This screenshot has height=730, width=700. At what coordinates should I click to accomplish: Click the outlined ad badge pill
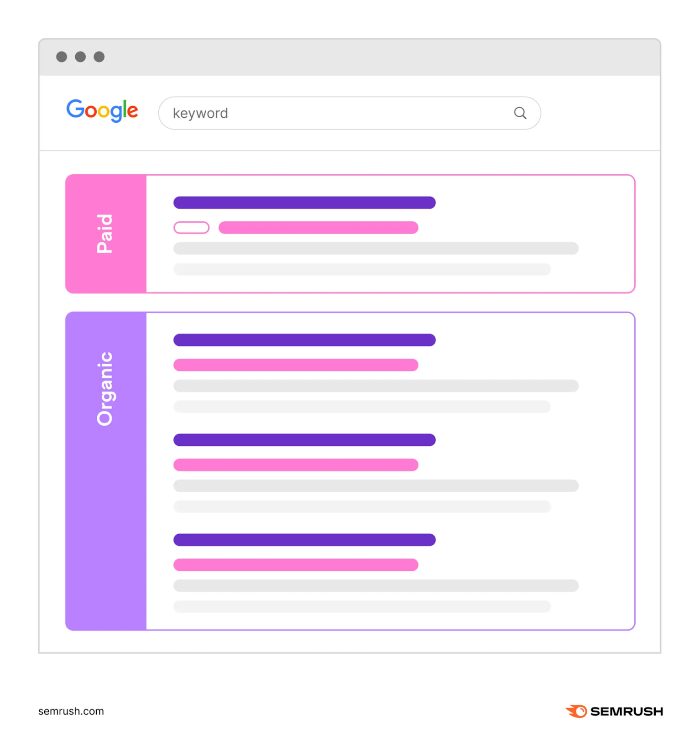(191, 227)
